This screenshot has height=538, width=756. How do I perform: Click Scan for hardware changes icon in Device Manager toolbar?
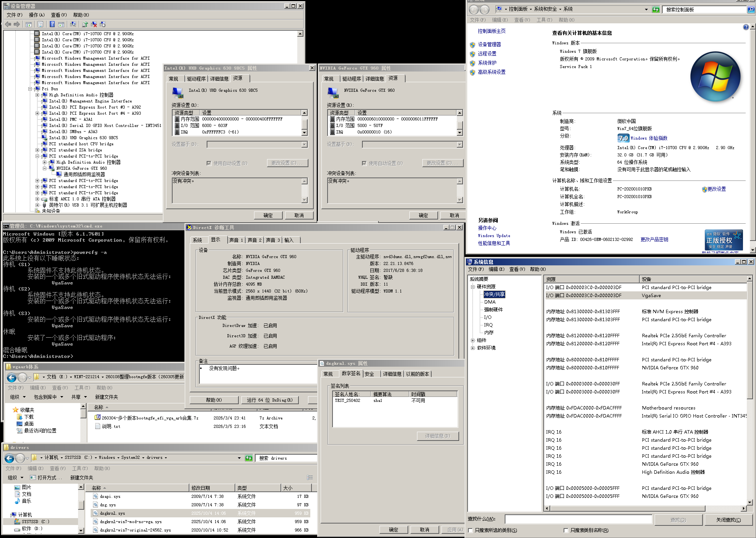(x=73, y=24)
